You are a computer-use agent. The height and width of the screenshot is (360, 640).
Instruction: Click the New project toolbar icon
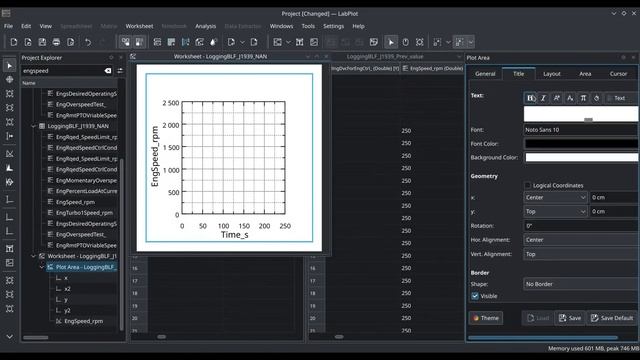[x=14, y=42]
